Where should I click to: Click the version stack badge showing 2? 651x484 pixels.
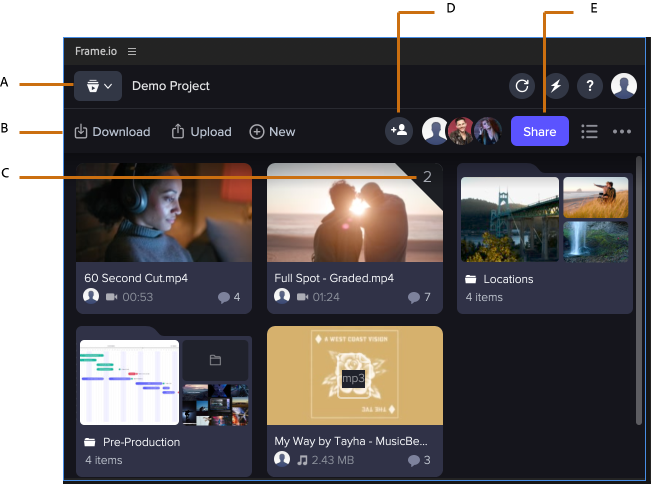point(427,177)
